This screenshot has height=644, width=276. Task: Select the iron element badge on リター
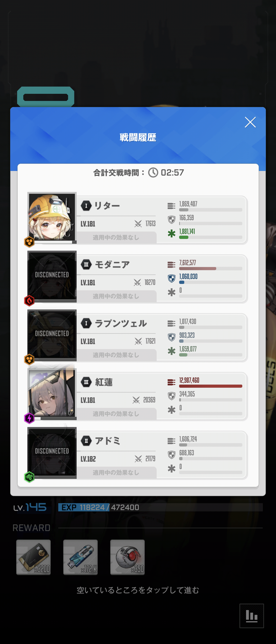coord(30,242)
